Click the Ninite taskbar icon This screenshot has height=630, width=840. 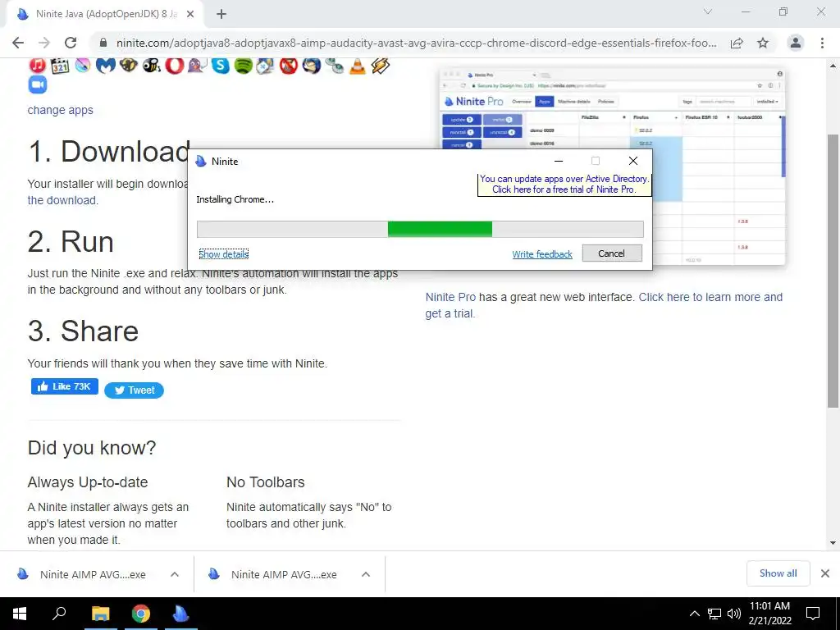(181, 614)
